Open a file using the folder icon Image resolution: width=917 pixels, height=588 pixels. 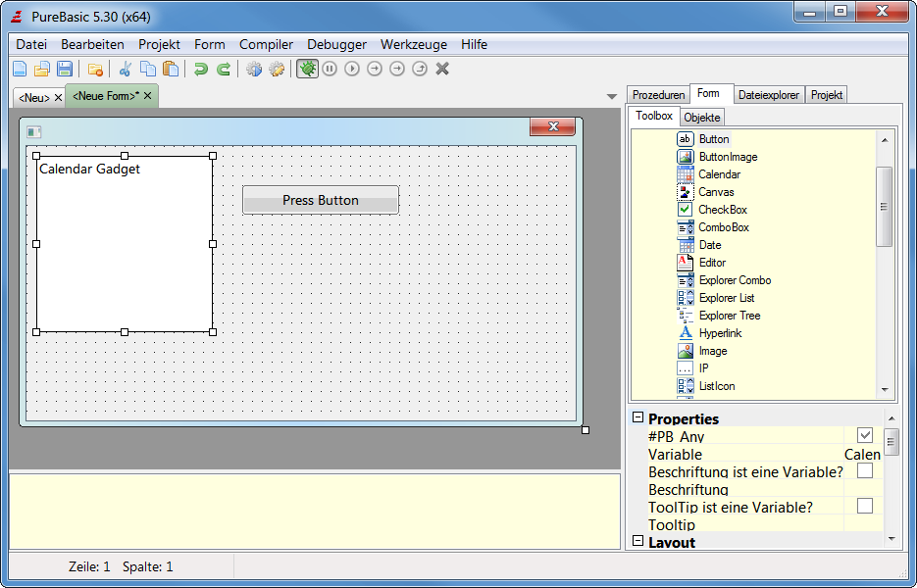point(42,69)
